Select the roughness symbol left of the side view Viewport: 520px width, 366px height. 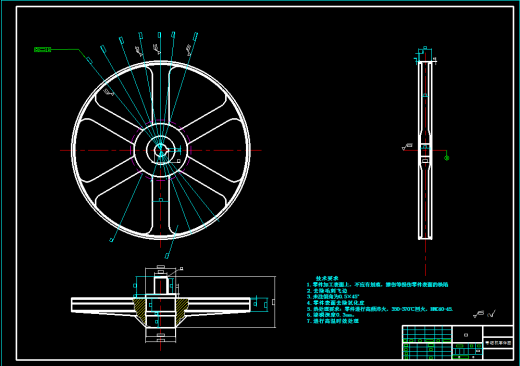[407, 147]
